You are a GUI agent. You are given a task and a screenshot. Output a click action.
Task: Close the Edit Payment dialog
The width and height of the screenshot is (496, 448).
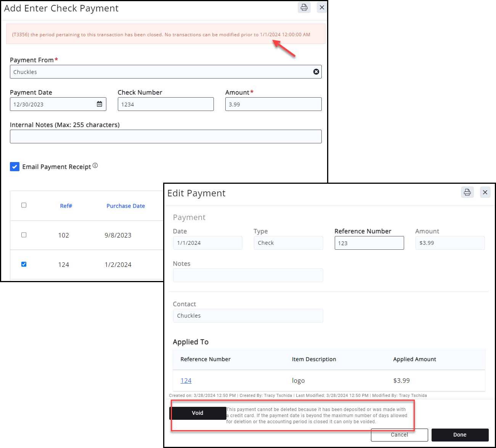point(485,192)
